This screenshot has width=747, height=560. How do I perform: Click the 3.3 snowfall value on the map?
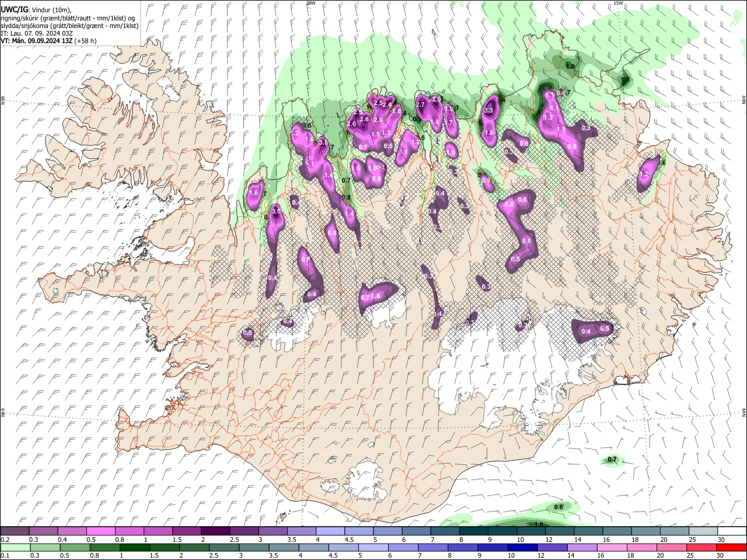[x=489, y=110]
